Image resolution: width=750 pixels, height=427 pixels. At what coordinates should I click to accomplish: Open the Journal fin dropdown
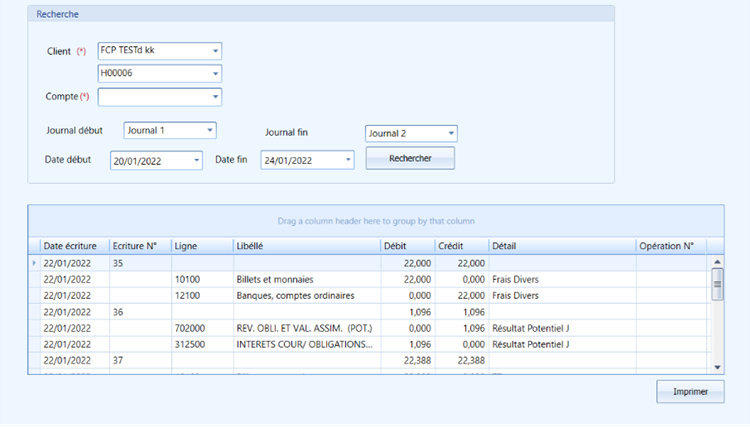point(451,133)
